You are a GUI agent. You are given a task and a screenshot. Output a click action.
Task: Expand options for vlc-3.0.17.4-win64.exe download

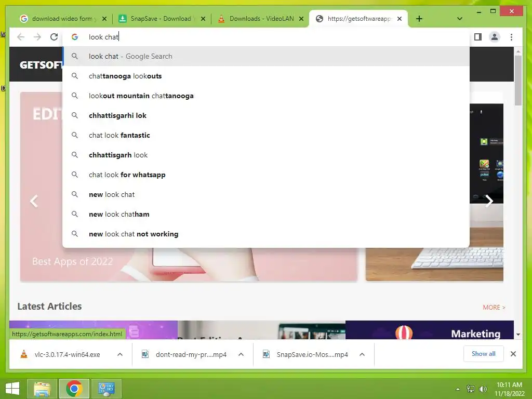click(120, 354)
